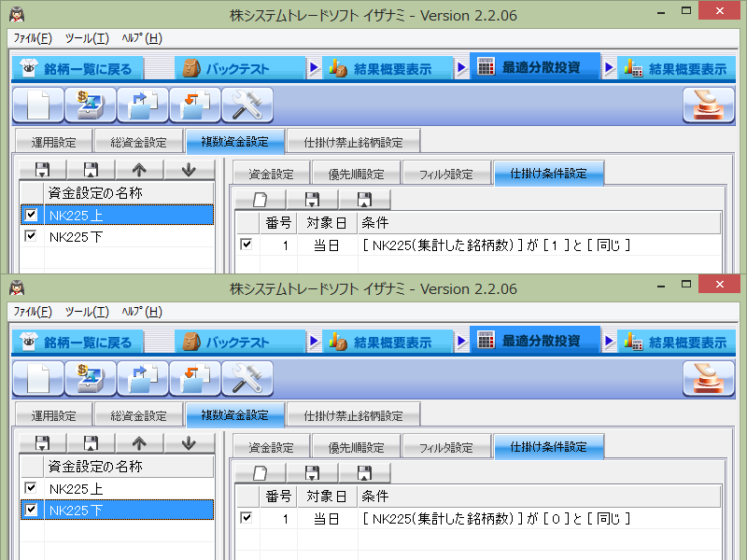Image resolution: width=747 pixels, height=560 pixels.
Task: Click the money box icon in lower window toolbar
Action: 91,378
